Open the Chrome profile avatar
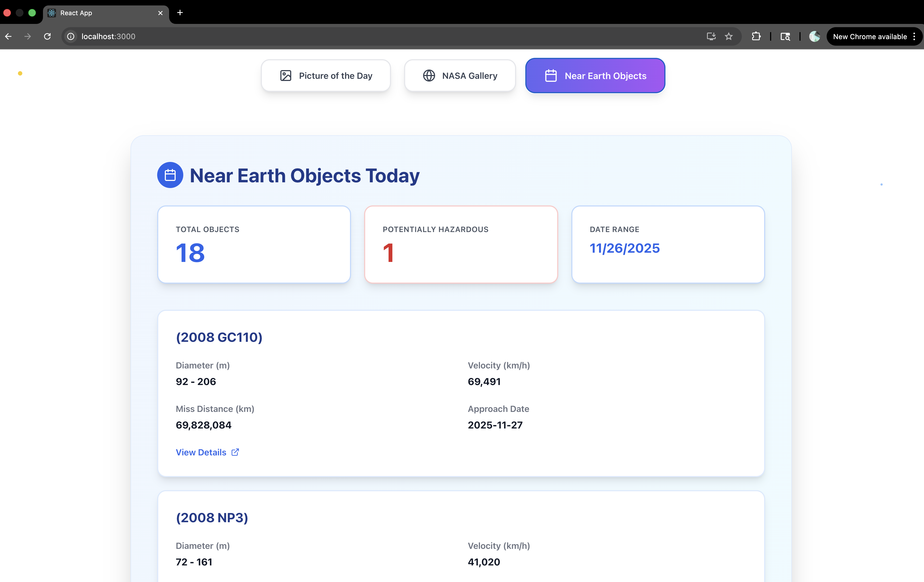 point(814,36)
